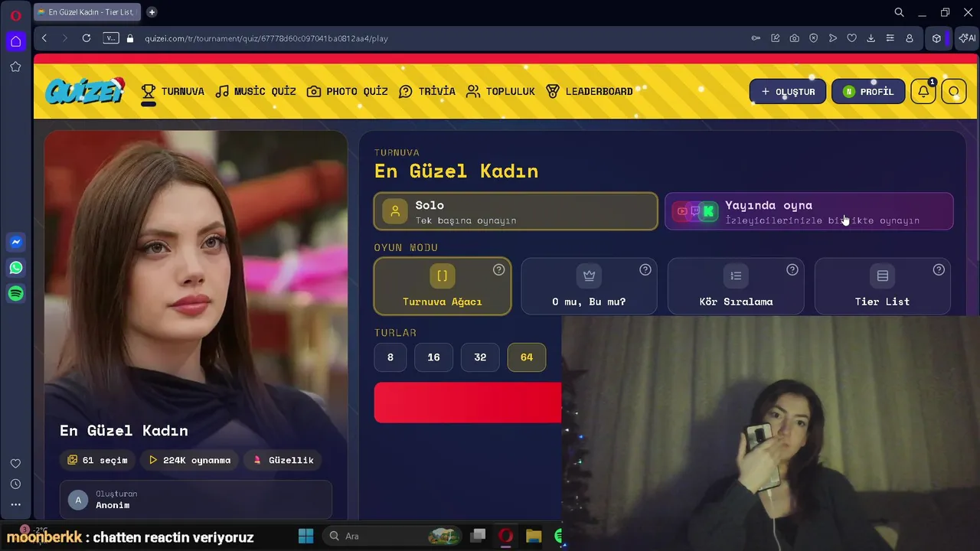980x551 pixels.
Task: Open a new browser tab
Action: 152,12
